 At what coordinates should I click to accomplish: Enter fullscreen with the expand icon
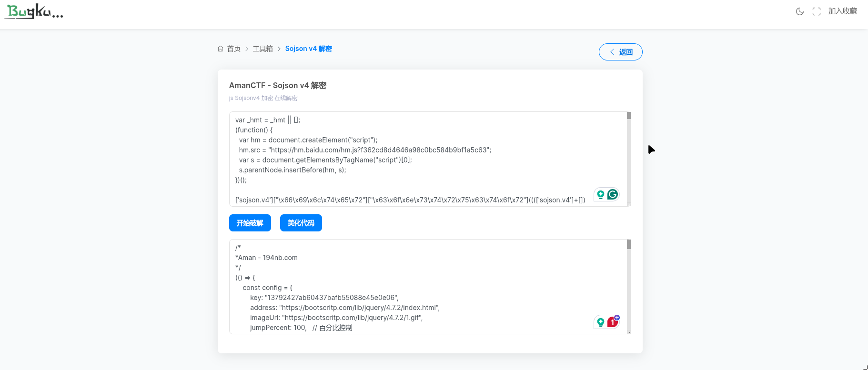pyautogui.click(x=817, y=11)
